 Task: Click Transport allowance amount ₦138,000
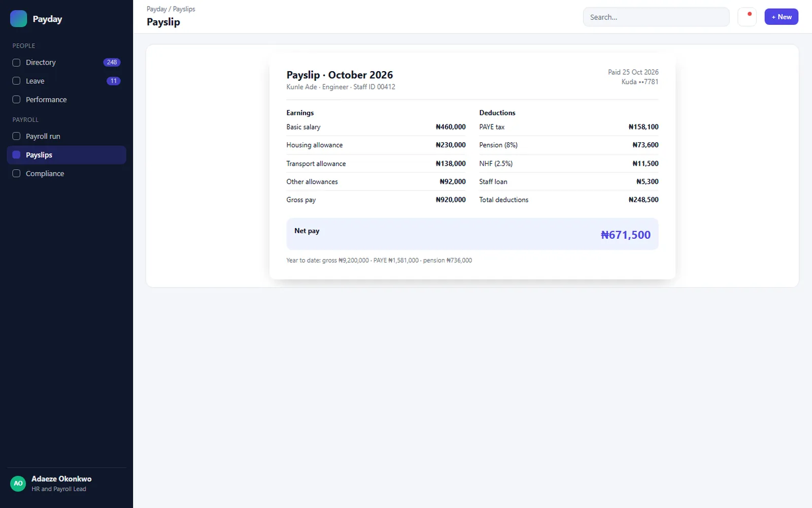pyautogui.click(x=451, y=164)
